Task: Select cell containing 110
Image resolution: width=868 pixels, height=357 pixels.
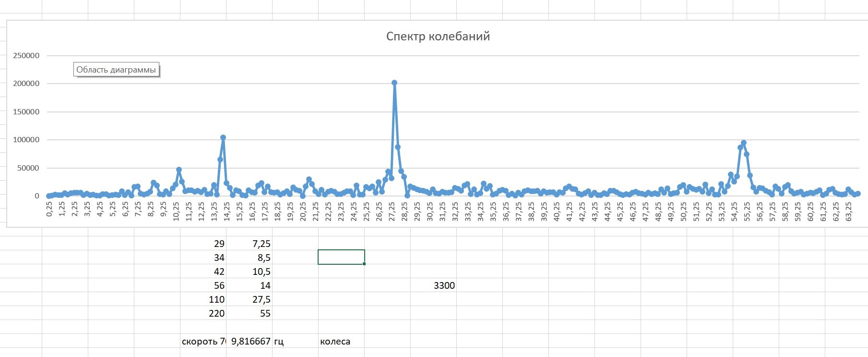Action: coord(203,299)
